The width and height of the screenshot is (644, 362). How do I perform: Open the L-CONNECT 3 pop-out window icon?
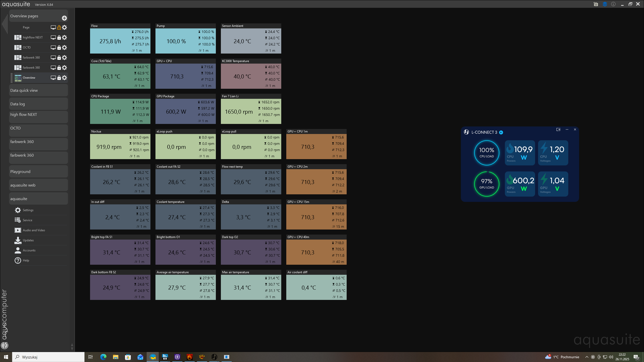(x=558, y=129)
